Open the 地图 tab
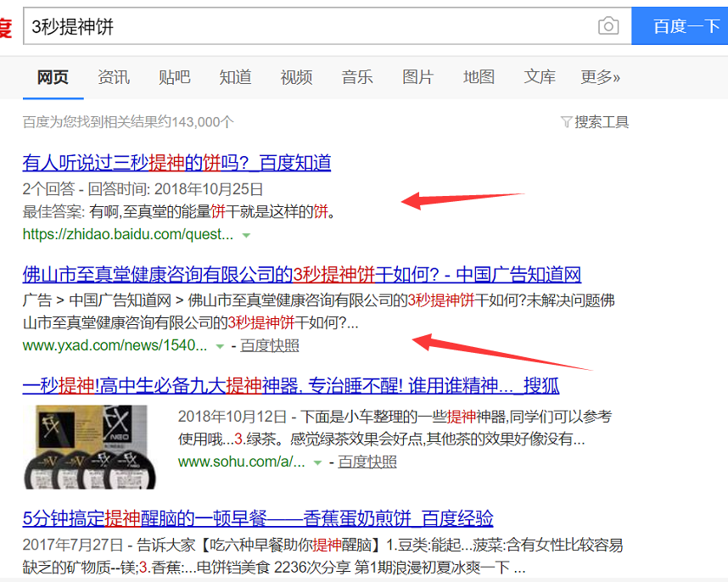This screenshot has height=582, width=728. pyautogui.click(x=479, y=77)
